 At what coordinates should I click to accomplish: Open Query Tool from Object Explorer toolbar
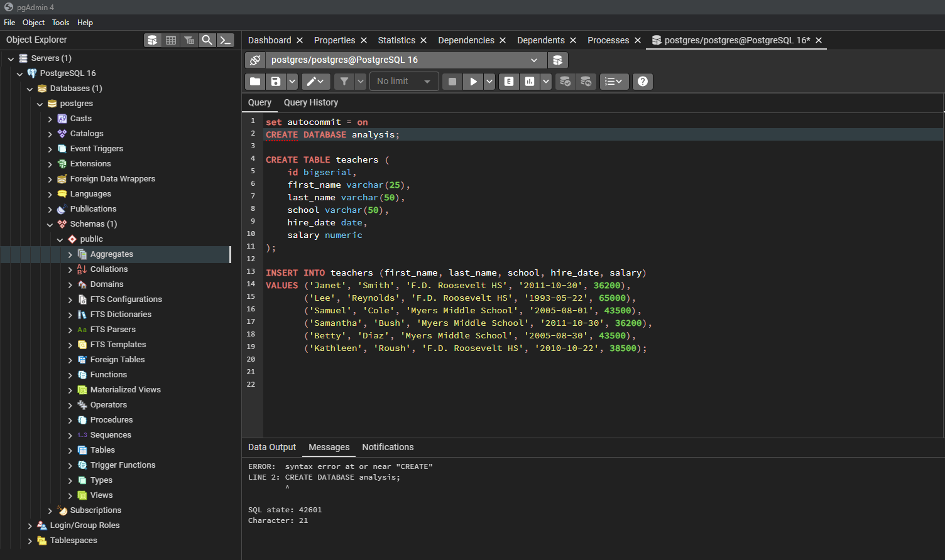[x=152, y=40]
